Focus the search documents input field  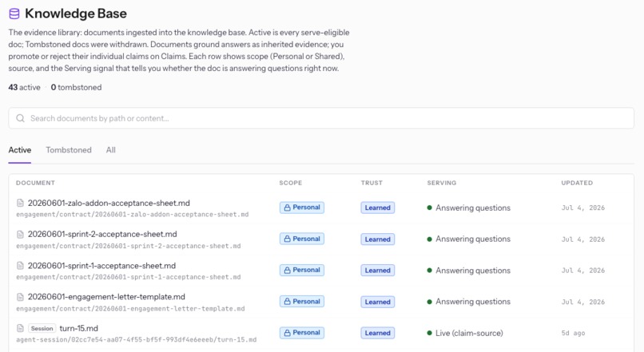pyautogui.click(x=321, y=118)
